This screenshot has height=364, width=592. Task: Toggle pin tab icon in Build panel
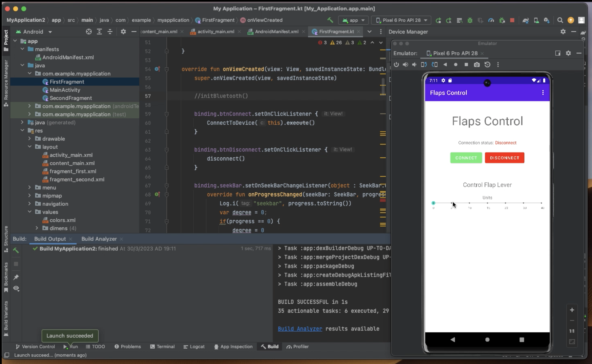coord(16,277)
